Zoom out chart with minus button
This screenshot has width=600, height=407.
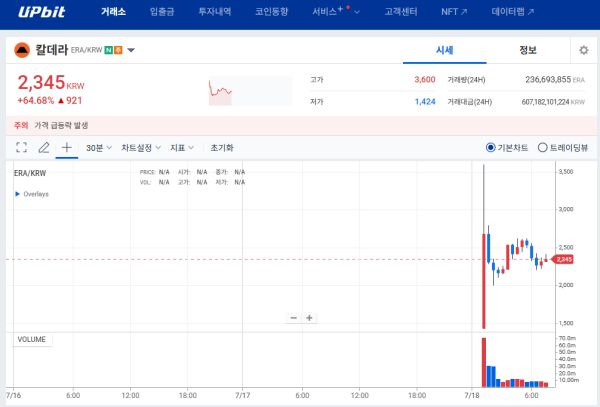click(x=293, y=317)
